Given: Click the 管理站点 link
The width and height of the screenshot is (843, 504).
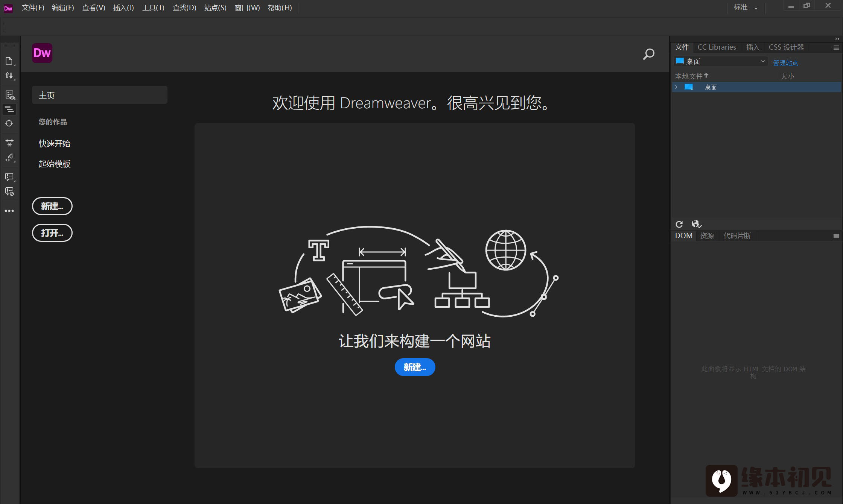Looking at the screenshot, I should (x=785, y=63).
